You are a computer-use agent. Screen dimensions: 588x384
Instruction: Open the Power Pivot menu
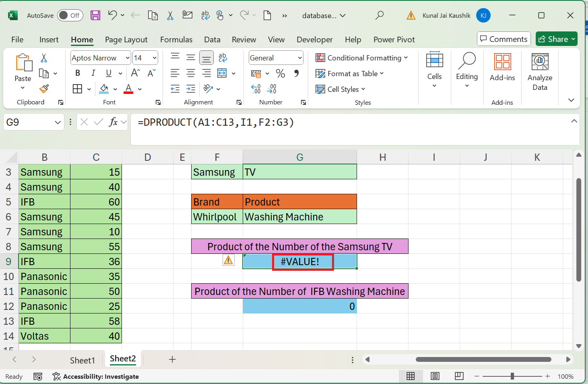(394, 39)
